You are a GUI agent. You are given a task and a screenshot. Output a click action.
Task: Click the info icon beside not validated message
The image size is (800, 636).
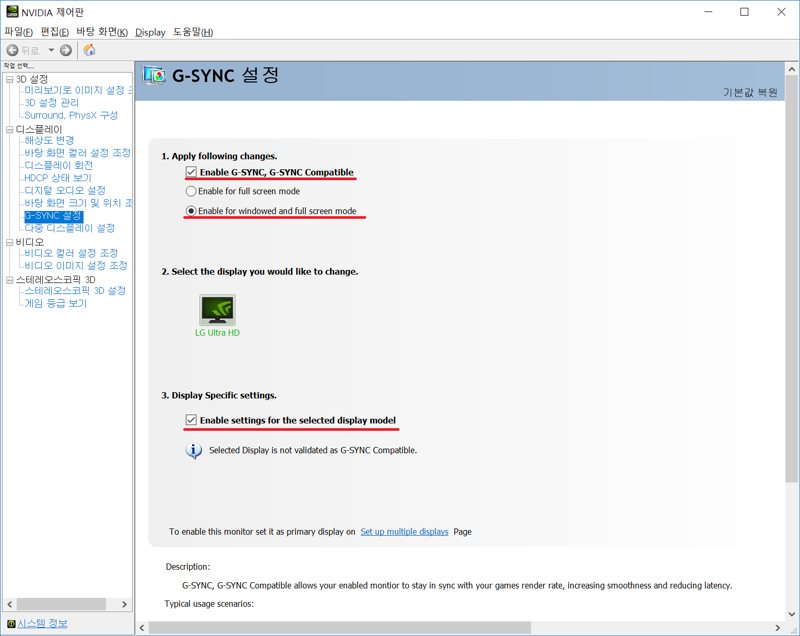click(193, 450)
